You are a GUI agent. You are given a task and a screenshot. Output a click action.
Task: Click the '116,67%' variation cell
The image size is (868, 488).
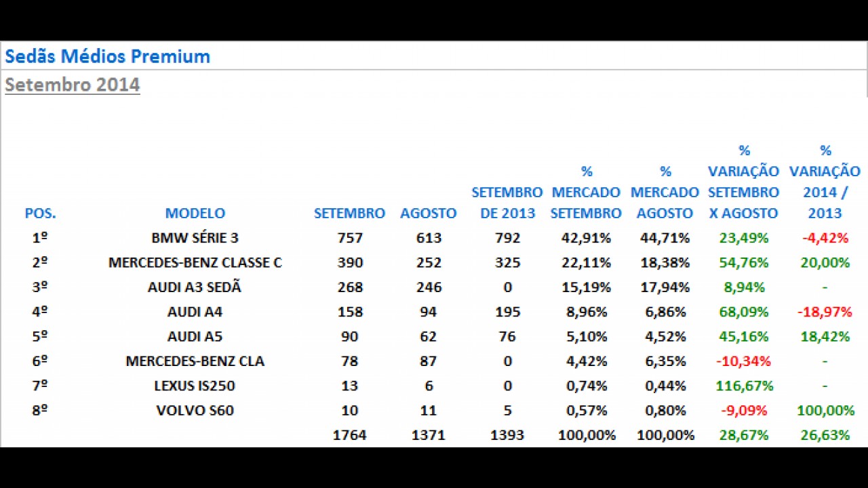pyautogui.click(x=745, y=386)
